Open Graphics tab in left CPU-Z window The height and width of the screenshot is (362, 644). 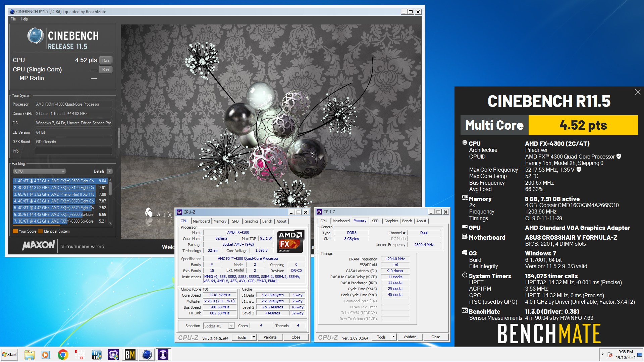tap(252, 221)
